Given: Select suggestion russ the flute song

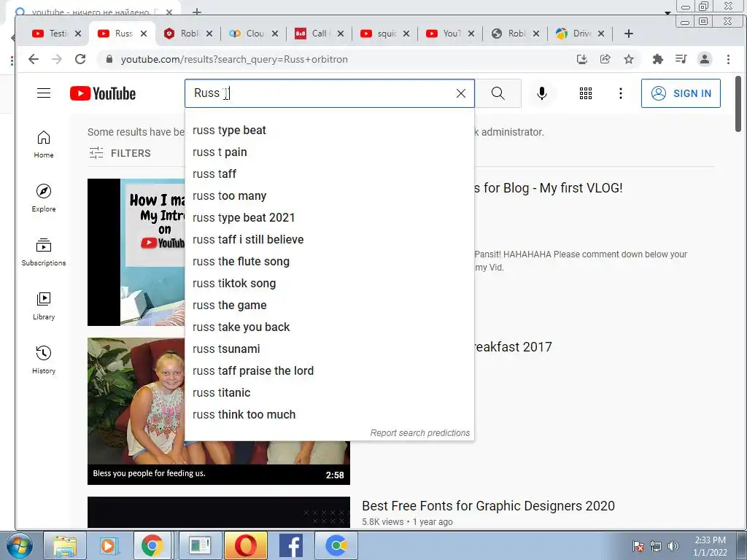Looking at the screenshot, I should (x=329, y=262).
